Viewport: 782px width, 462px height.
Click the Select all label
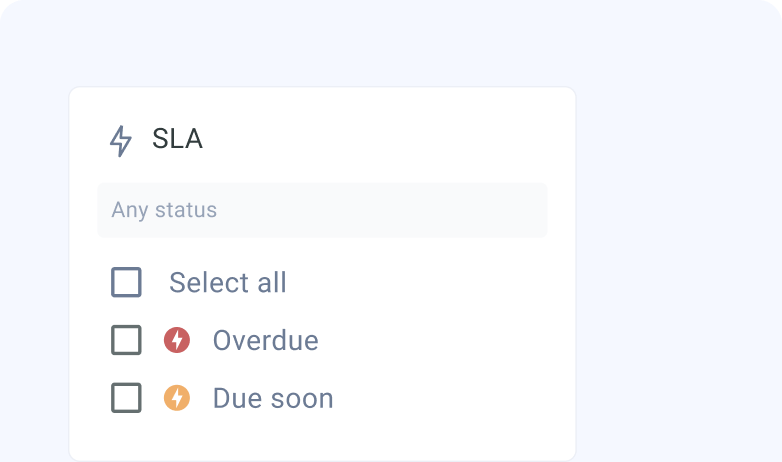coord(228,283)
